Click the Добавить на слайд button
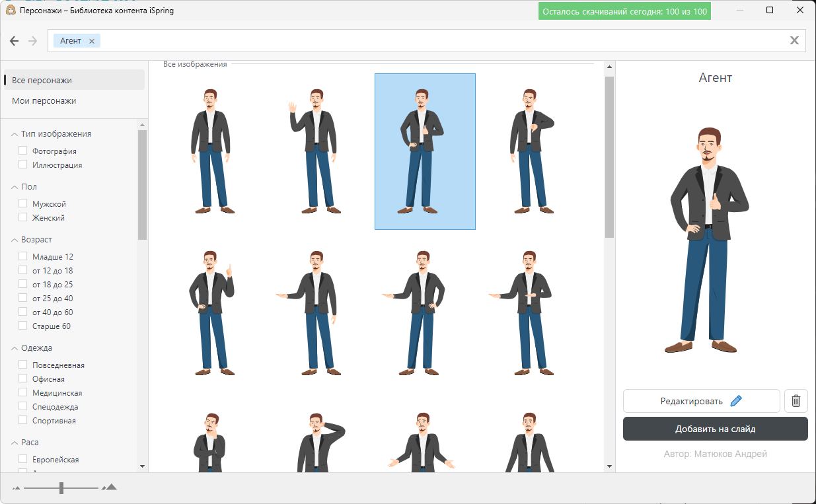Image resolution: width=816 pixels, height=504 pixels. click(x=716, y=429)
